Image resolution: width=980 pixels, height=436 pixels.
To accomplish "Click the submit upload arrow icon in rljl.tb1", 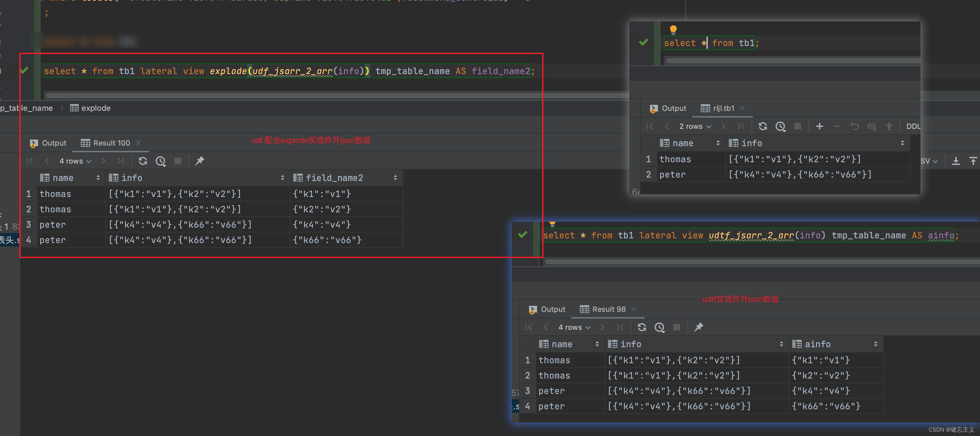I will click(x=889, y=126).
